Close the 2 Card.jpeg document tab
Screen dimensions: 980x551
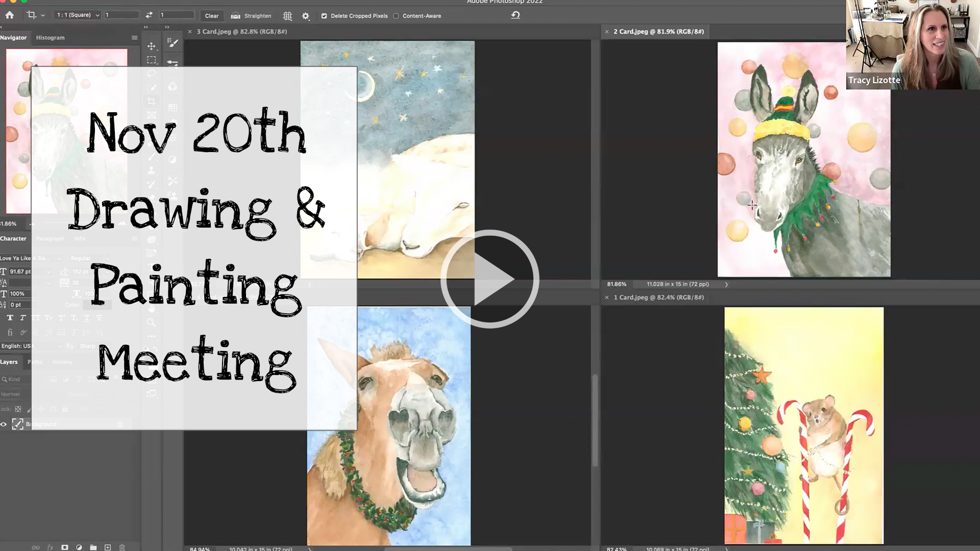[x=607, y=32]
